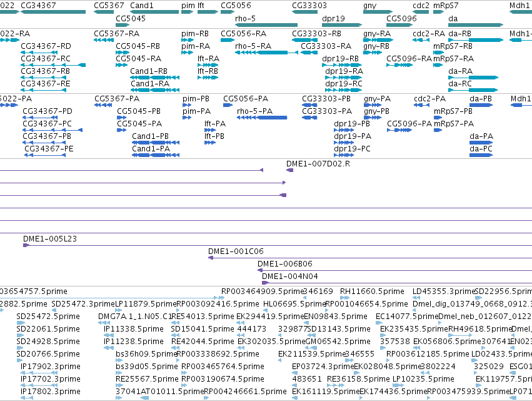Click BAC clone DME1-004N04

pyautogui.click(x=397, y=283)
